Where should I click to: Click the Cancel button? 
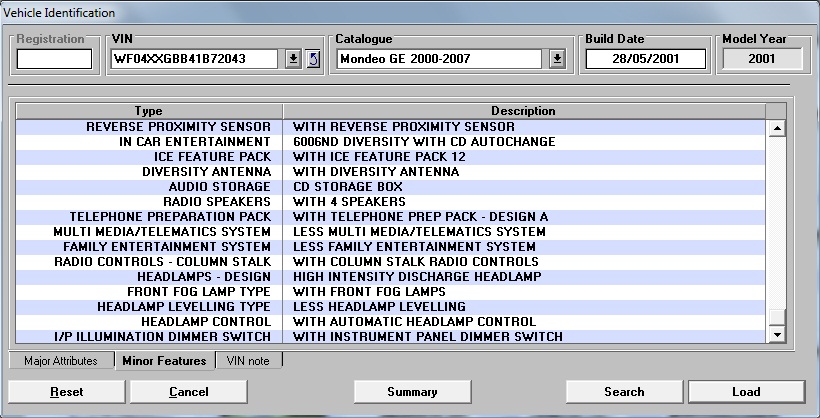[188, 392]
